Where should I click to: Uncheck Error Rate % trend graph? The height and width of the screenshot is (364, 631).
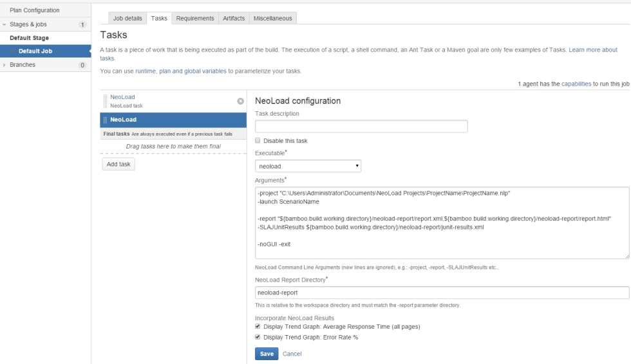click(258, 337)
